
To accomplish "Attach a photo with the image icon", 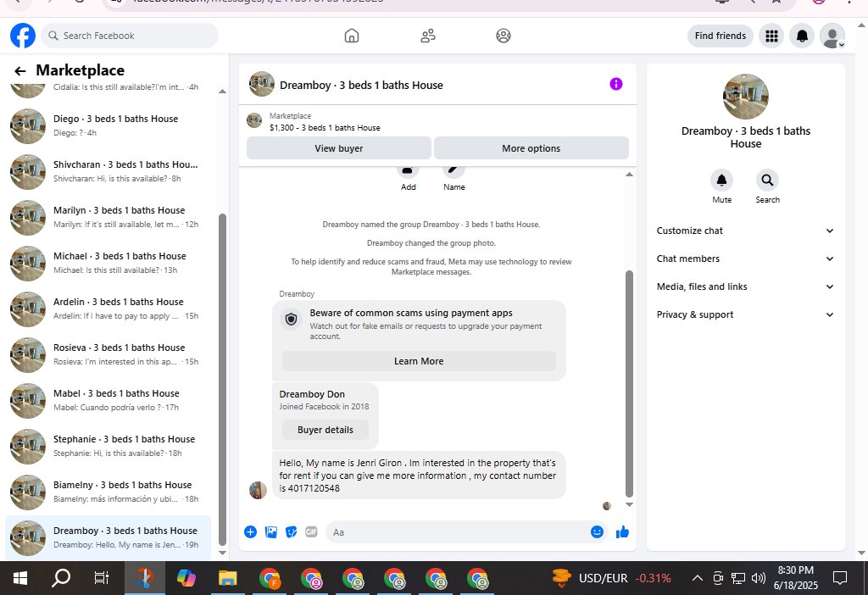I will pos(270,532).
